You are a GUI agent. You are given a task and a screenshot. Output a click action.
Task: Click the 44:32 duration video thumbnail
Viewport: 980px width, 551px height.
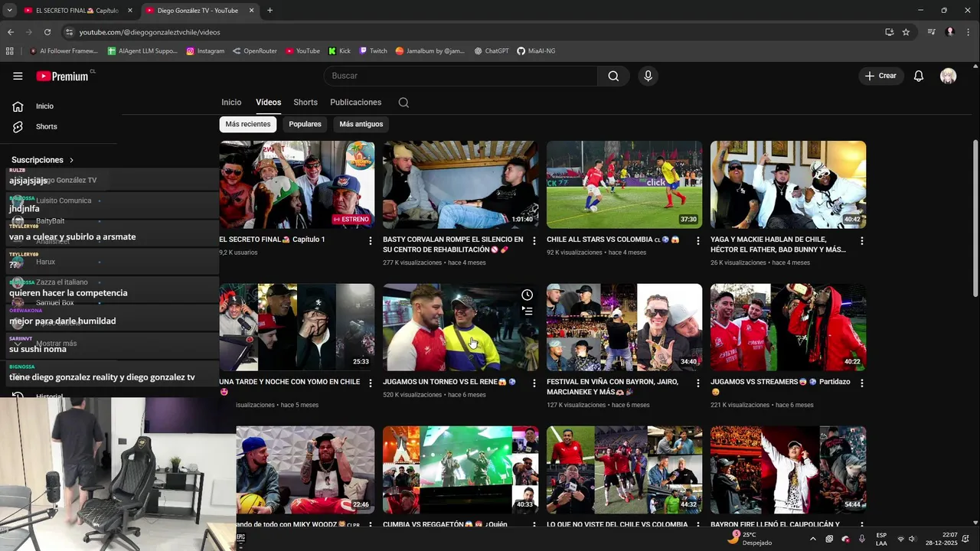tap(624, 470)
